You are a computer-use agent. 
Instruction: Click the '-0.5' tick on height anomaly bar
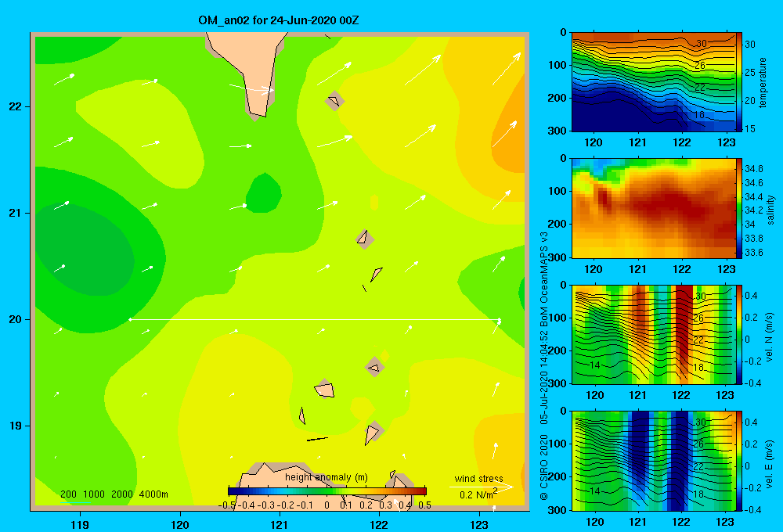[x=227, y=505]
